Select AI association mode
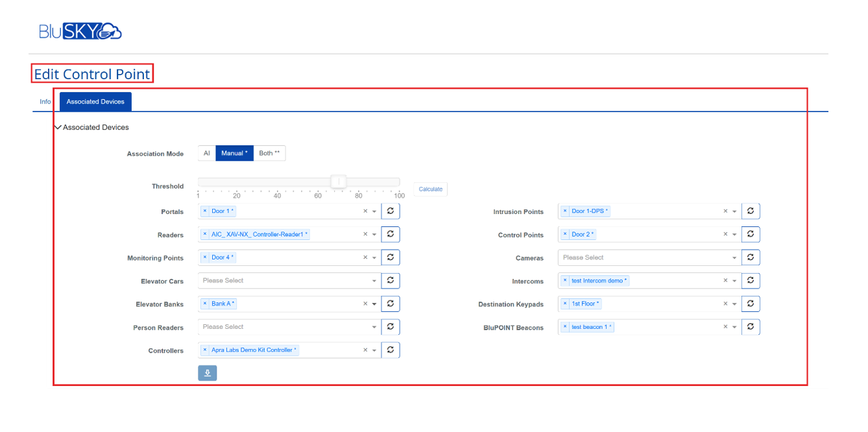Image resolution: width=868 pixels, height=432 pixels. (x=207, y=154)
